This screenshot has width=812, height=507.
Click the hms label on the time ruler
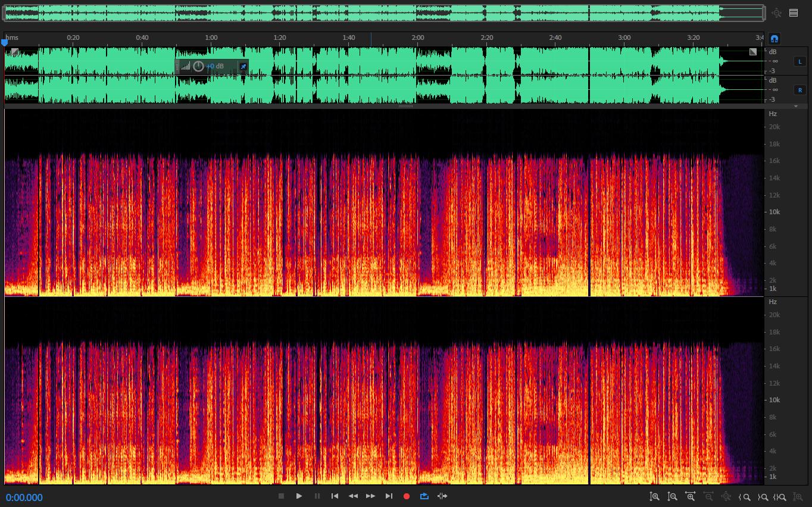(x=12, y=37)
